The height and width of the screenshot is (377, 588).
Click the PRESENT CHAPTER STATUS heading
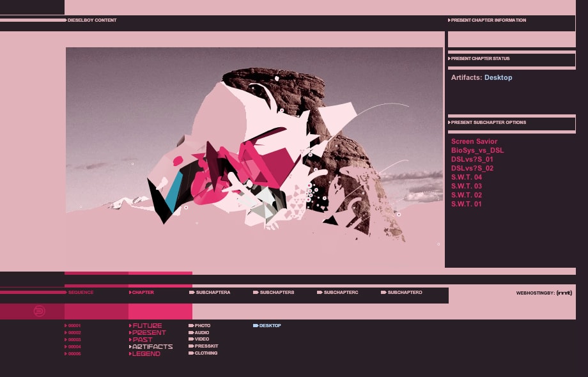[479, 58]
